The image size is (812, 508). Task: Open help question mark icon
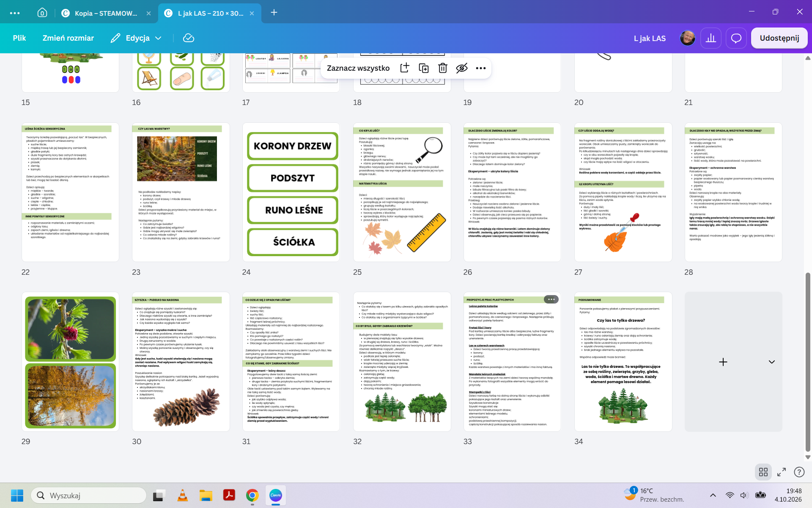[x=799, y=472]
